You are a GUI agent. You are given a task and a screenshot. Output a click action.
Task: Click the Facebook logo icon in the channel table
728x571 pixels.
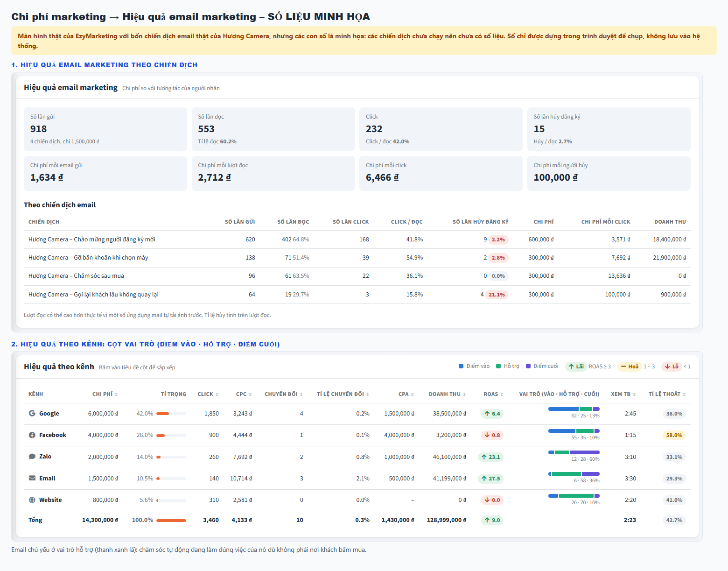click(x=32, y=435)
